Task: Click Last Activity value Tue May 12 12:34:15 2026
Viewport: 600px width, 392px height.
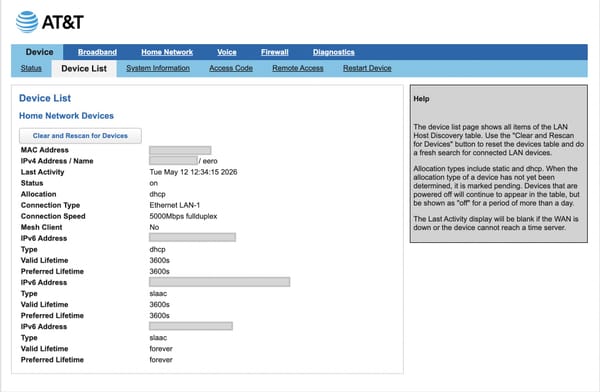Action: point(193,172)
